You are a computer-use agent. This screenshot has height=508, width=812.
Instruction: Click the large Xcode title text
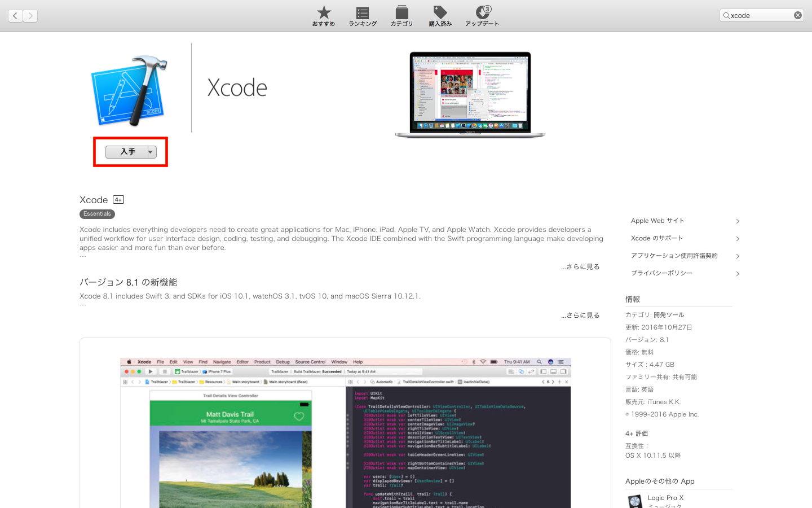(x=237, y=88)
